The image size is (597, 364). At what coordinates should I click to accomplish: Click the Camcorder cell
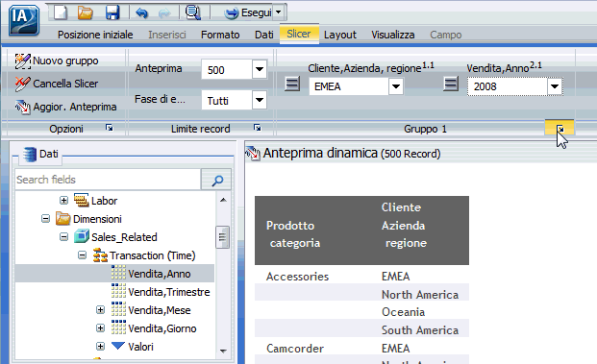295,349
